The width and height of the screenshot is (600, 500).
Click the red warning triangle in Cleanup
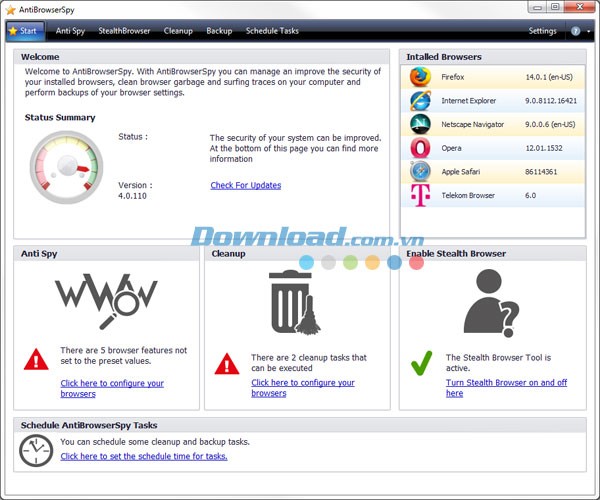click(227, 363)
